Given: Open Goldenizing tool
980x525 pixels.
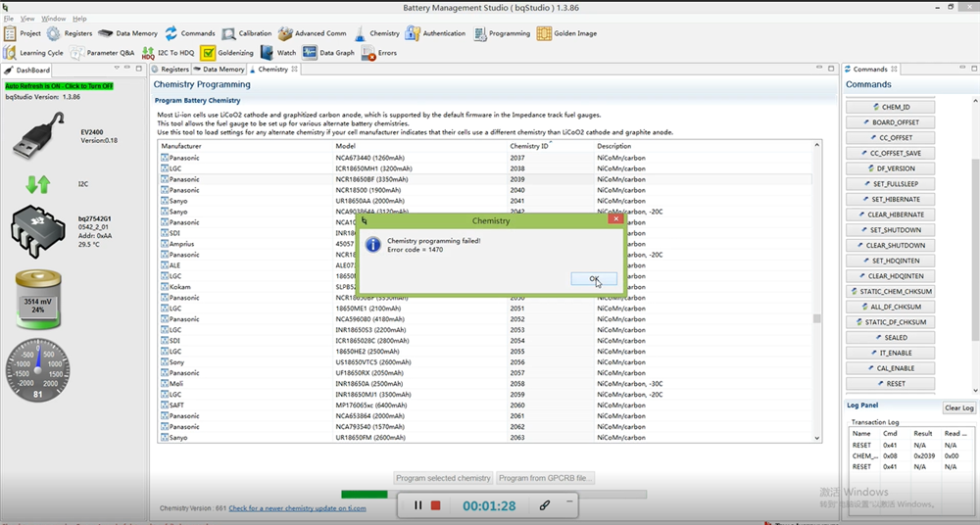Looking at the screenshot, I should (227, 53).
